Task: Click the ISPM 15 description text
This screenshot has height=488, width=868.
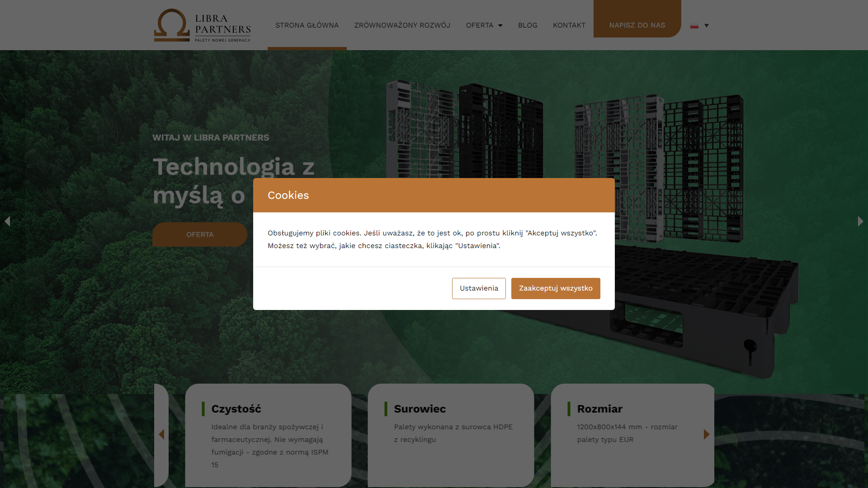Action: [270, 446]
